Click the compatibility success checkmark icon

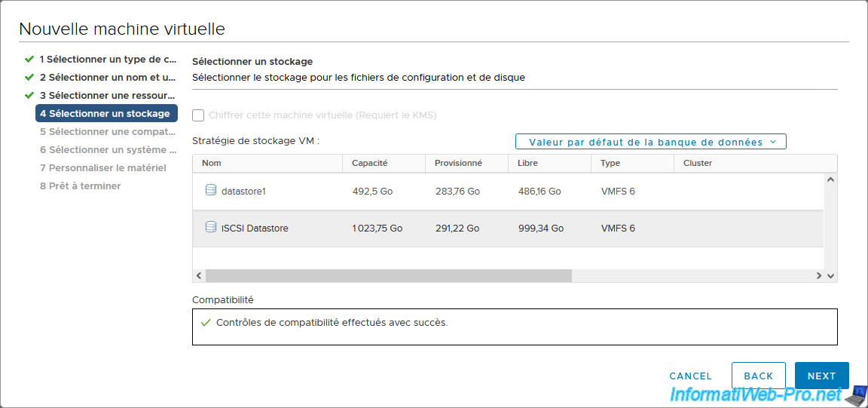click(206, 323)
